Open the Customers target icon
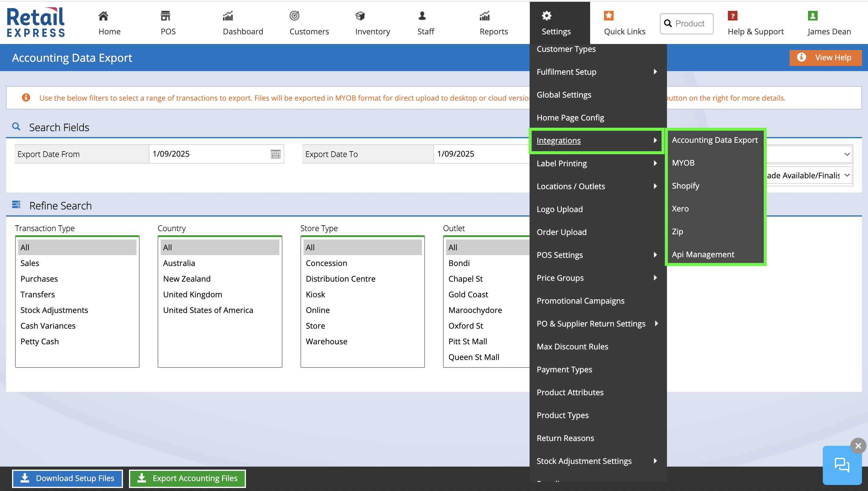The height and width of the screenshot is (491, 868). [x=294, y=16]
